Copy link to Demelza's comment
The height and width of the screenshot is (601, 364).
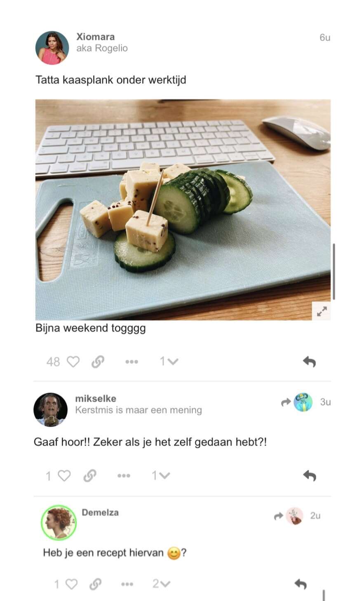[x=96, y=584]
